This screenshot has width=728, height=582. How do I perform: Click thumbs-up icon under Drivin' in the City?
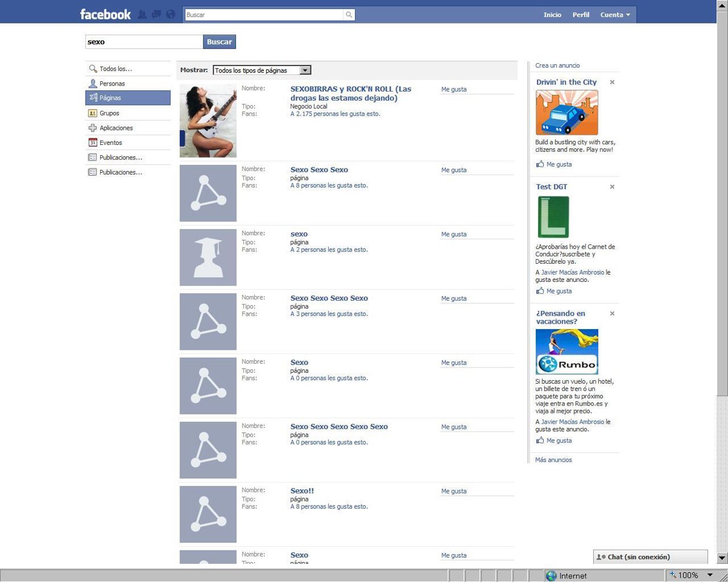click(x=540, y=164)
